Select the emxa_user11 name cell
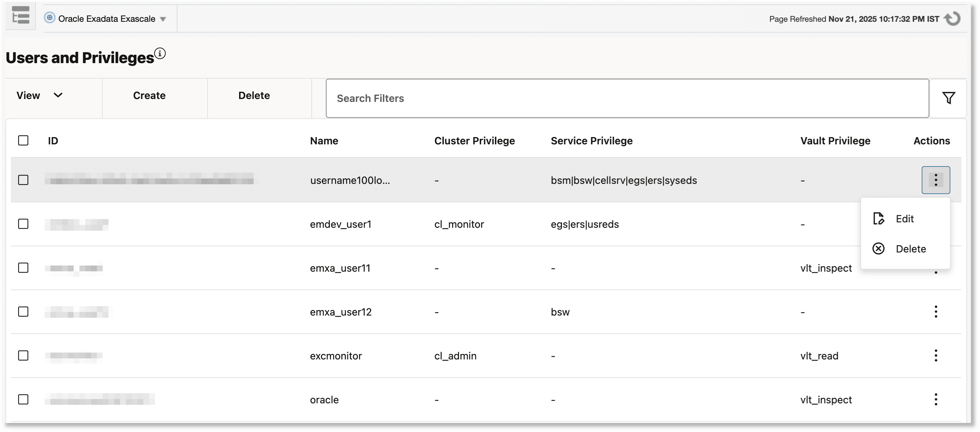The width and height of the screenshot is (980, 432). [340, 268]
